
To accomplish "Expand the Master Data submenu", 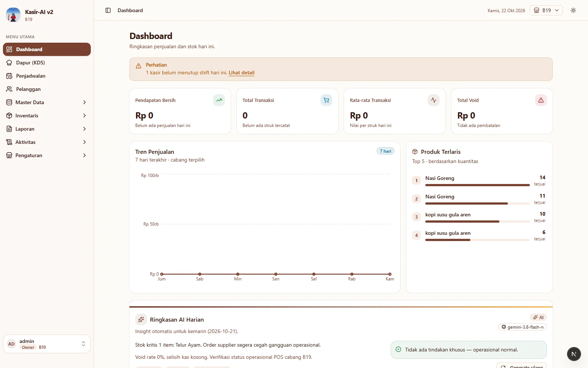I will 47,102.
